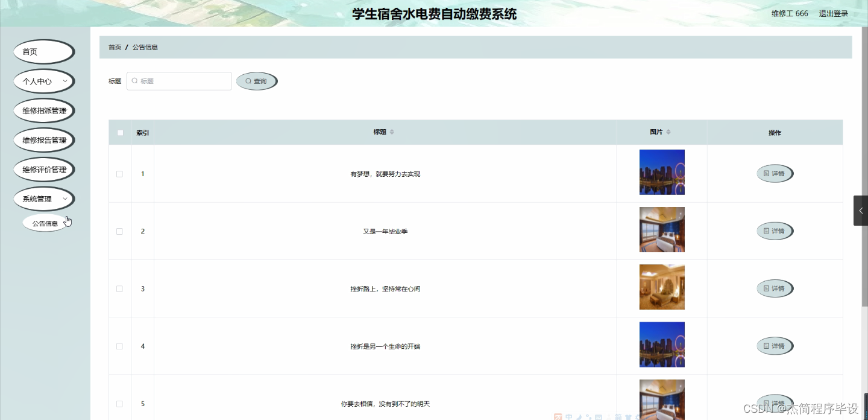Screen dimensions: 868x420
Task: Sort the 图片 column with its sort arrows
Action: 669,132
